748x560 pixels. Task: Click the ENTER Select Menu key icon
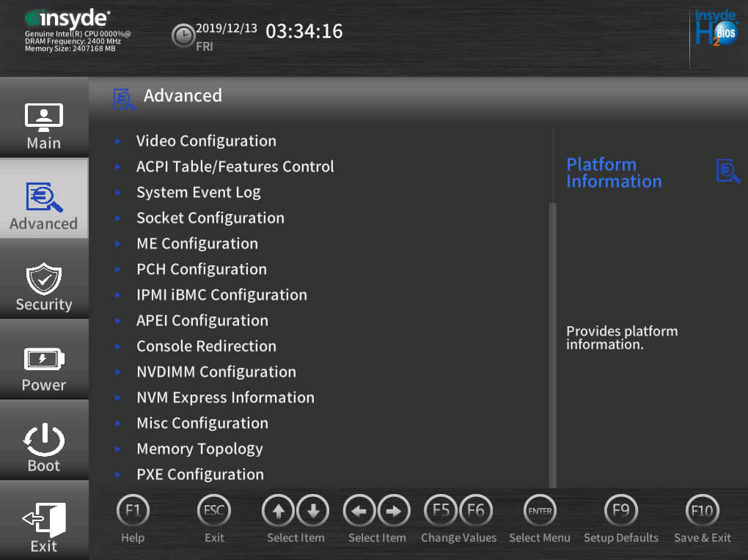point(540,511)
